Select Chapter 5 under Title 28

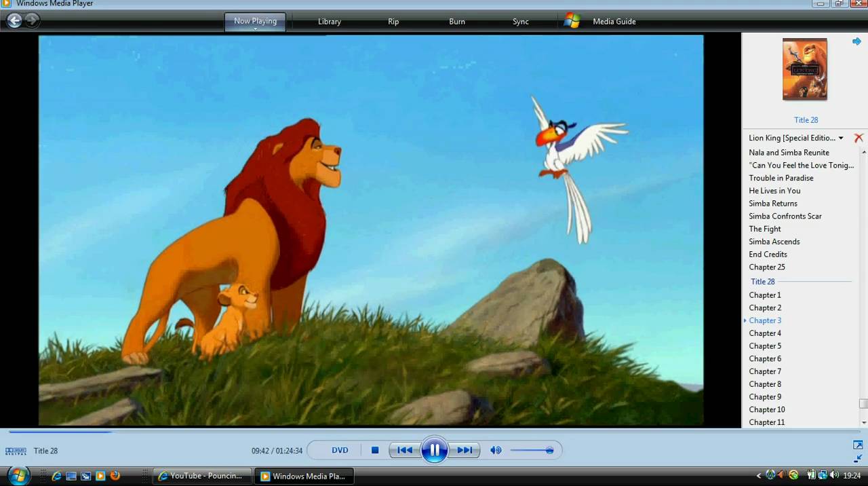pos(765,346)
